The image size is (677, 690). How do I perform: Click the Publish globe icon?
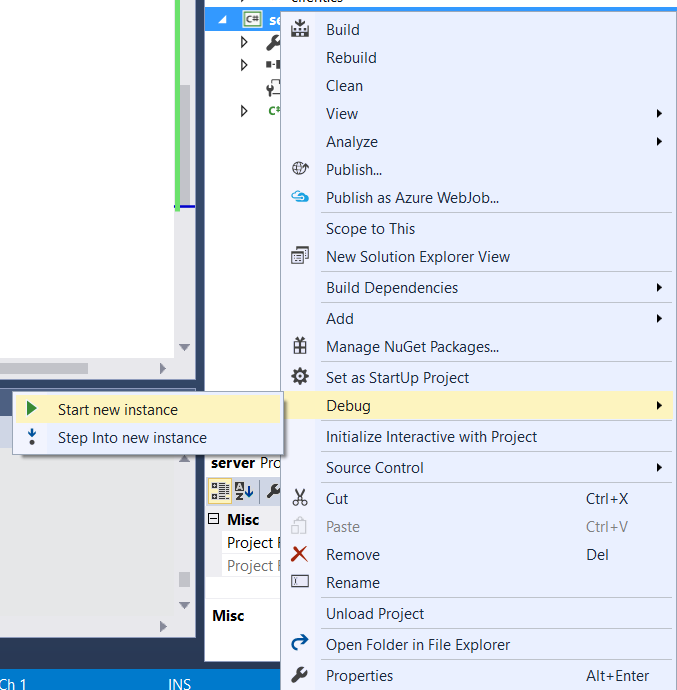point(300,169)
